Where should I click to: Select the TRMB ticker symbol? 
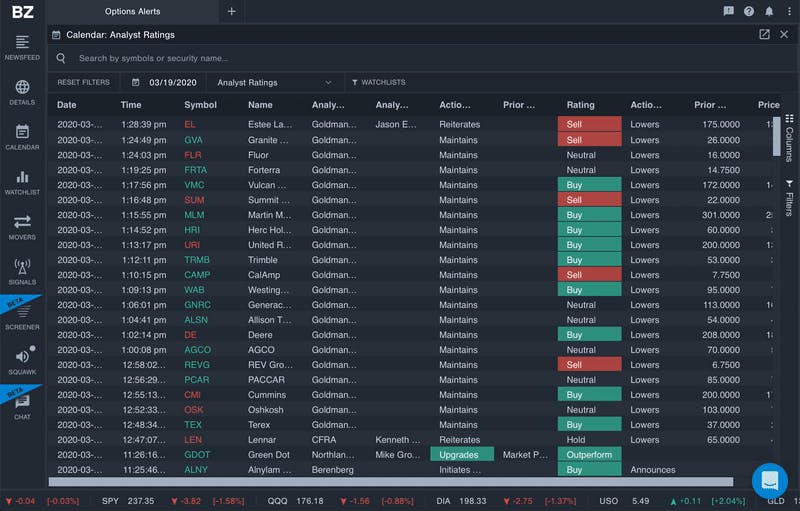tap(197, 260)
